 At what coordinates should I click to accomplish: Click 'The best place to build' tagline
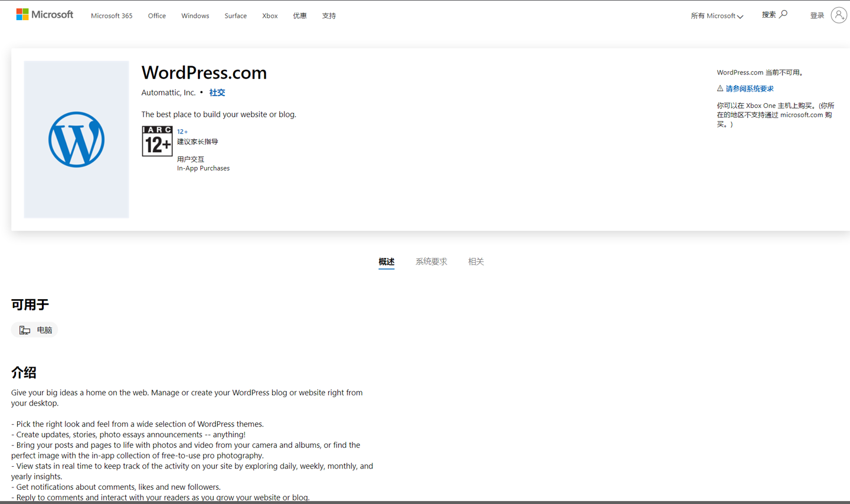coord(218,114)
